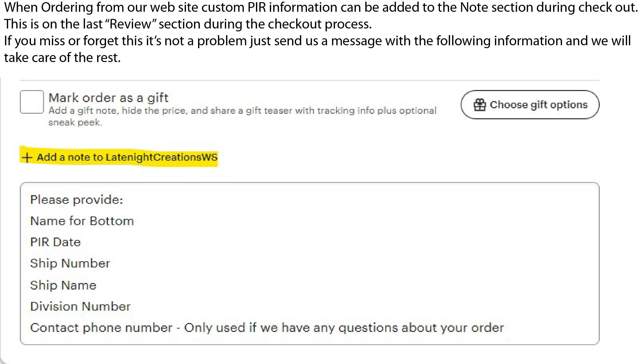The width and height of the screenshot is (644, 364).
Task: Click the Ship Name line
Action: point(63,285)
